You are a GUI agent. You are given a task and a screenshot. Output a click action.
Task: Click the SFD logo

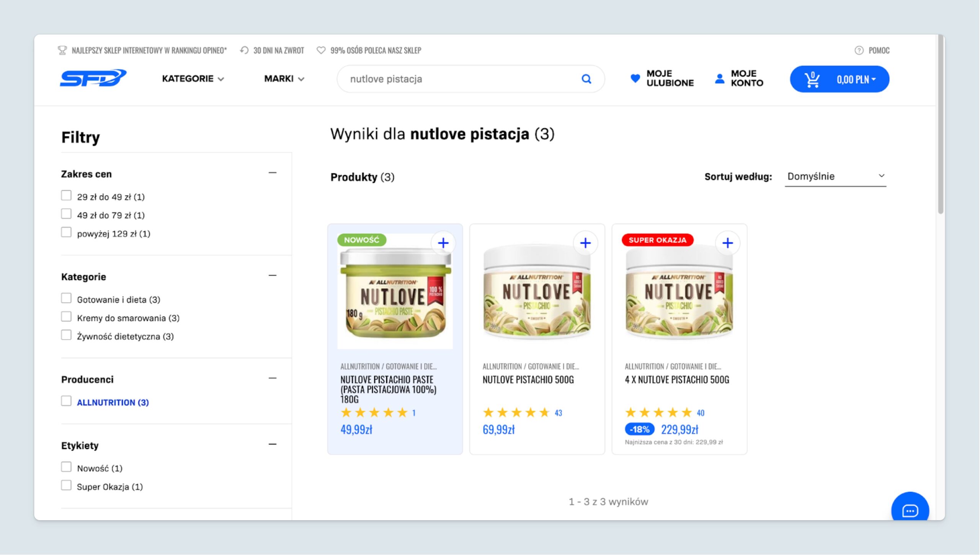pyautogui.click(x=93, y=78)
